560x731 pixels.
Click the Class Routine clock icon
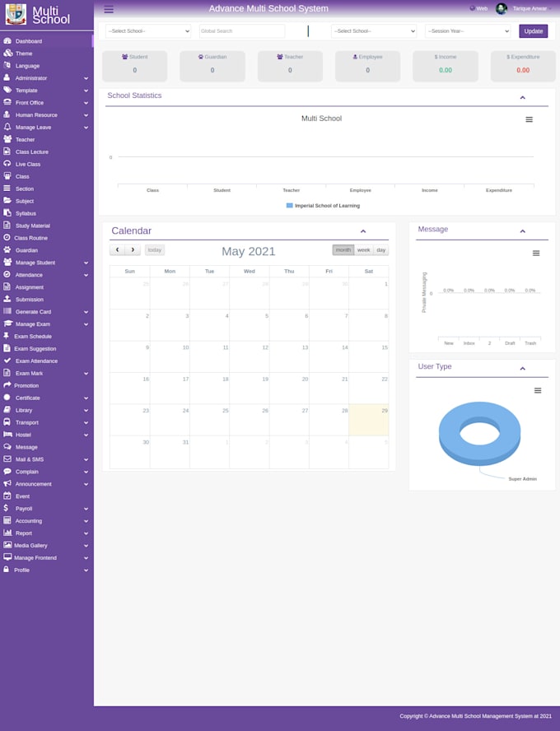(x=7, y=238)
